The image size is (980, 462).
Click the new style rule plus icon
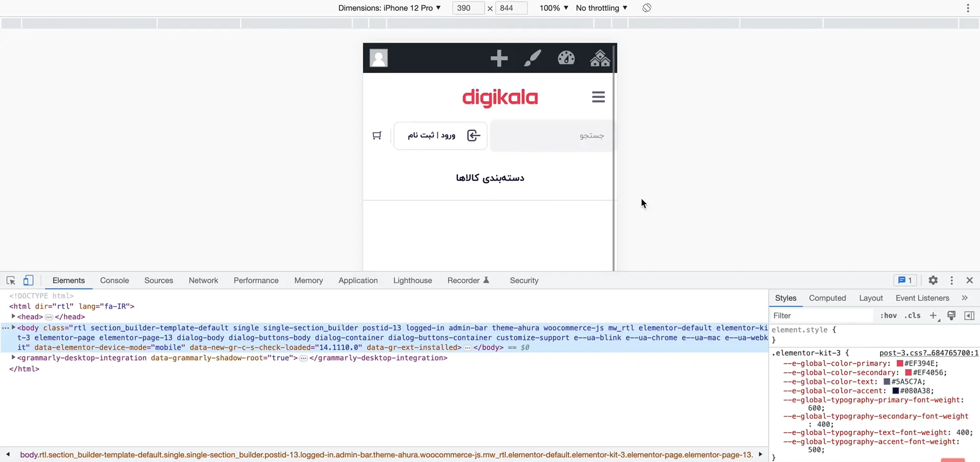(x=934, y=315)
